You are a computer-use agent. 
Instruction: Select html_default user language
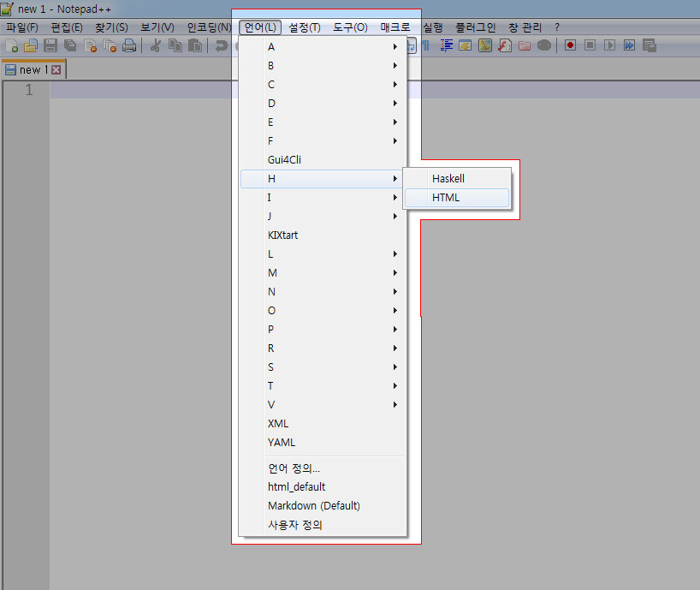(x=323, y=487)
